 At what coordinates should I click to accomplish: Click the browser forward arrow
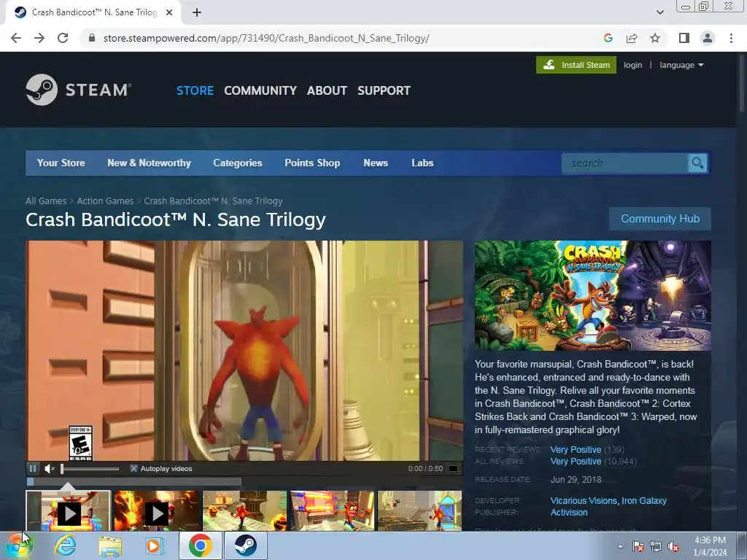coord(39,38)
